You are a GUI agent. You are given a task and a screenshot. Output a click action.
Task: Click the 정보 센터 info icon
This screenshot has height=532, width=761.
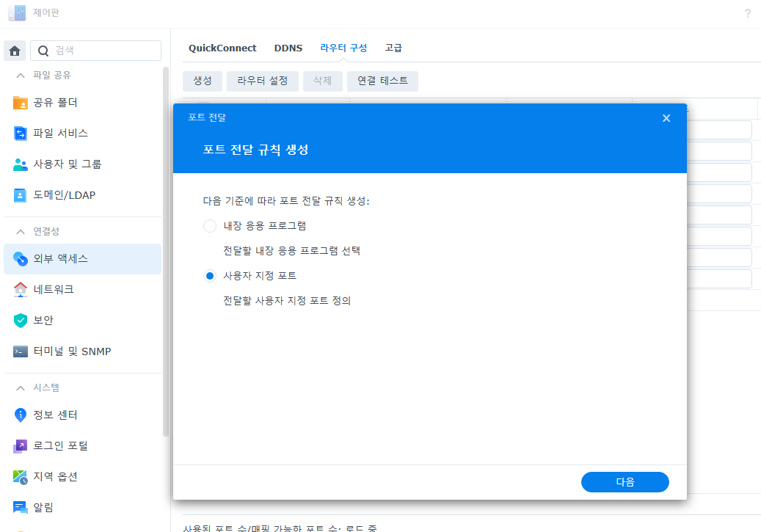[21, 415]
